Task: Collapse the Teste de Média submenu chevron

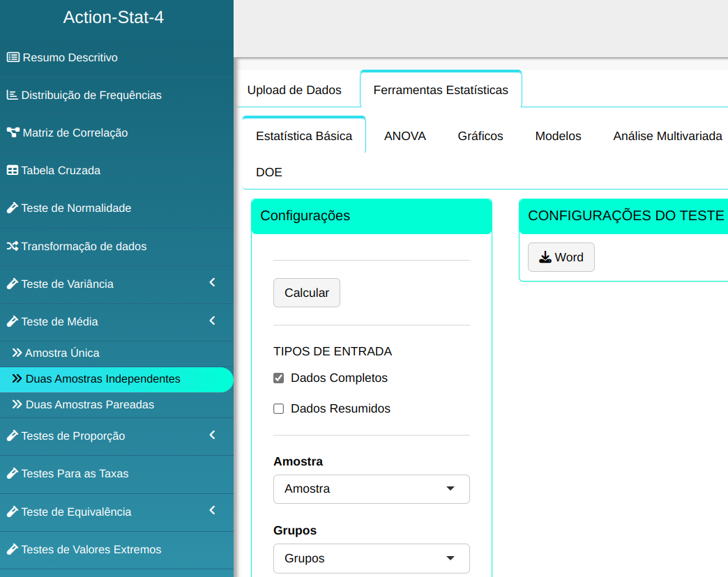Action: (x=212, y=321)
